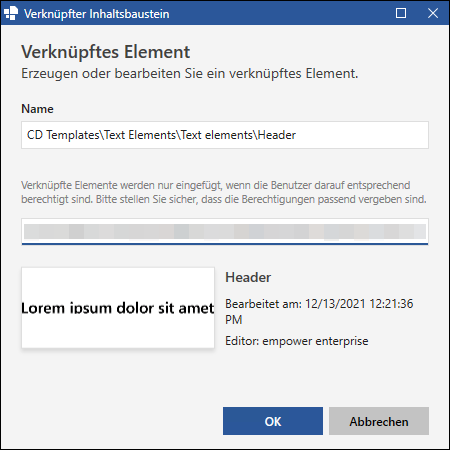This screenshot has height=450, width=450.
Task: Focus the Name input with CD Templates path
Action: (225, 135)
